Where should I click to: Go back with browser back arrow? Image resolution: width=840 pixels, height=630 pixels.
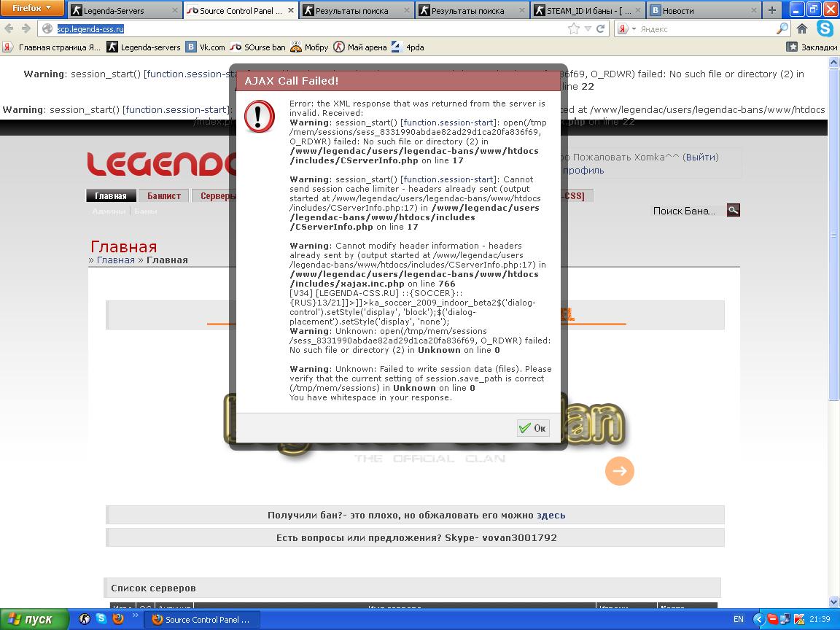[x=9, y=28]
